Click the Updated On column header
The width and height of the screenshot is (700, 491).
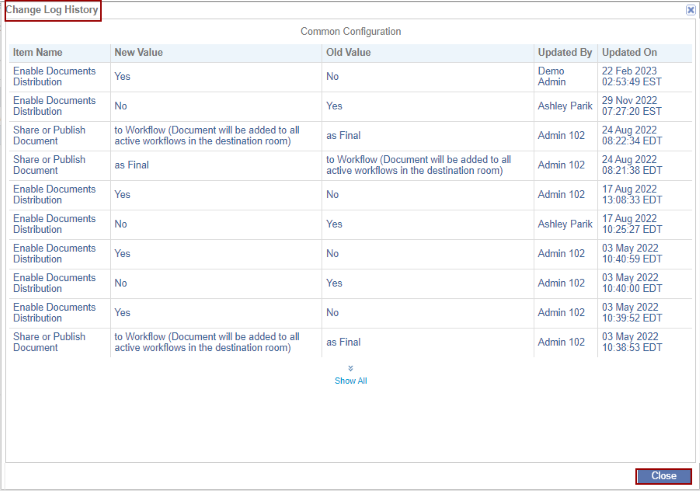click(630, 52)
